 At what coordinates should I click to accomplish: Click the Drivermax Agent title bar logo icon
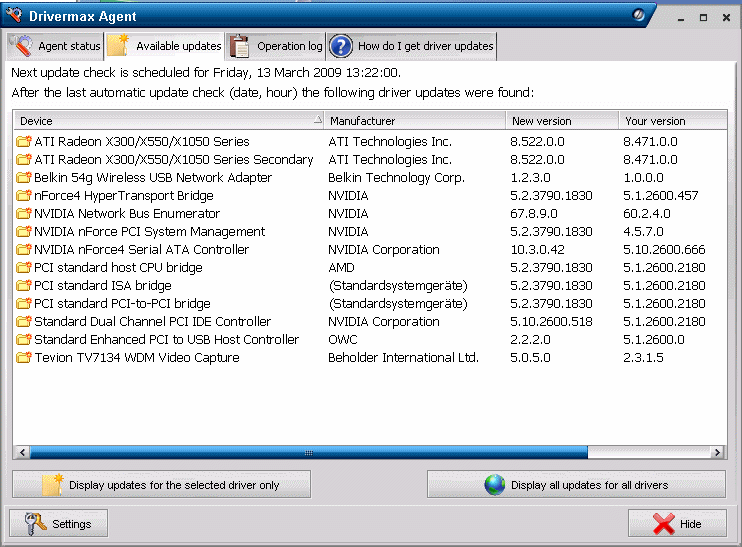(13, 15)
